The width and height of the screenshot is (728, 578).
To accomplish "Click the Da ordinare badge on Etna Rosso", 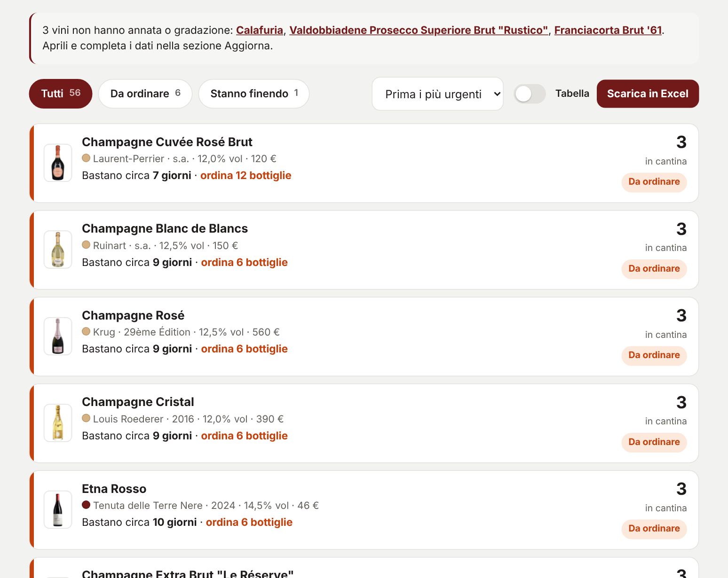I will pyautogui.click(x=654, y=528).
